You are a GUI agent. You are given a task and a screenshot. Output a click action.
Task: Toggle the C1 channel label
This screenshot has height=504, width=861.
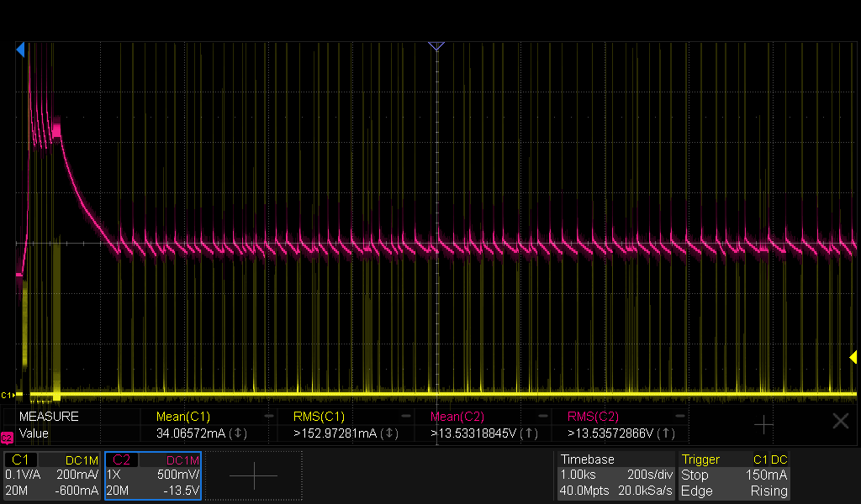(x=20, y=459)
